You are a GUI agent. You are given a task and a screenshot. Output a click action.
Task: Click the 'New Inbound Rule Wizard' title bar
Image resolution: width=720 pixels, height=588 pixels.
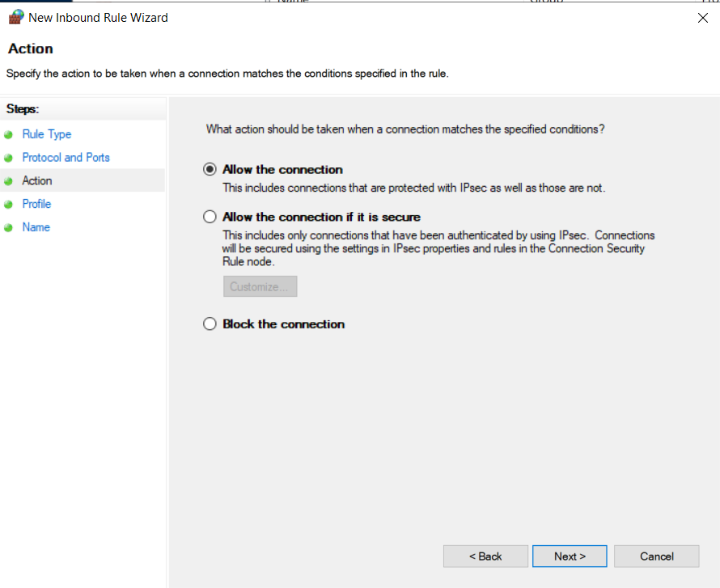pyautogui.click(x=324, y=17)
